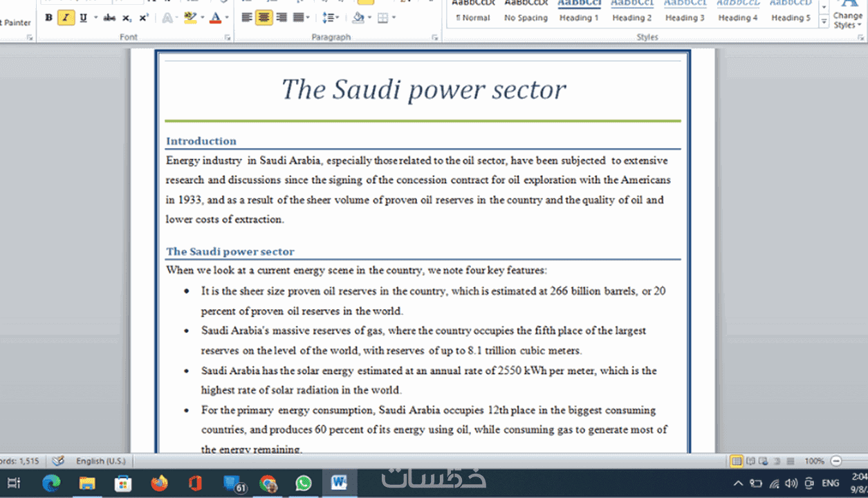This screenshot has height=498, width=868.
Task: Toggle Center alignment
Action: (264, 18)
